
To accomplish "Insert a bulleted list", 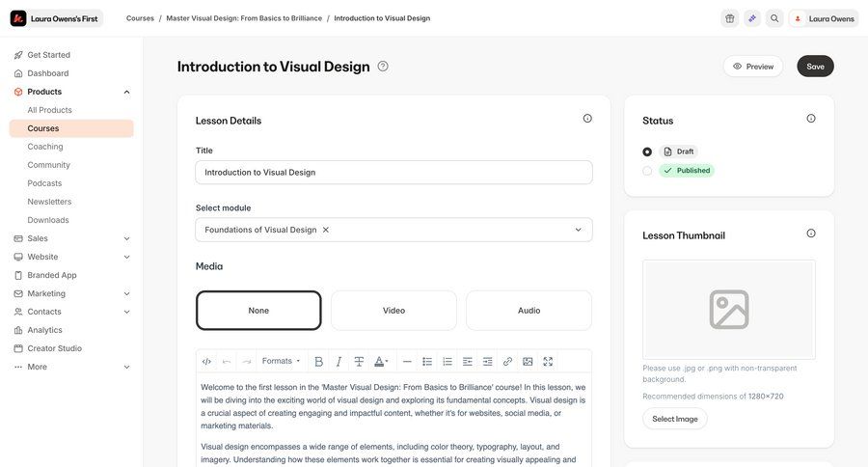I will point(427,362).
